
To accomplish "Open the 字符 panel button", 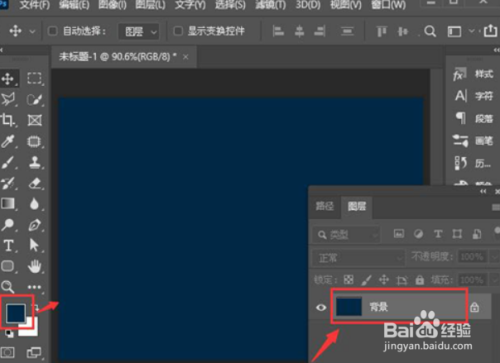I will [x=474, y=96].
